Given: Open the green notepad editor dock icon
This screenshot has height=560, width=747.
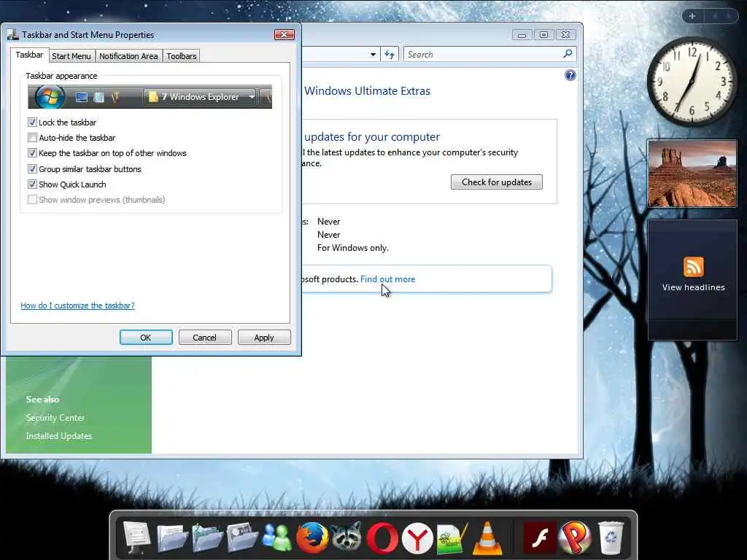Looking at the screenshot, I should tap(452, 538).
